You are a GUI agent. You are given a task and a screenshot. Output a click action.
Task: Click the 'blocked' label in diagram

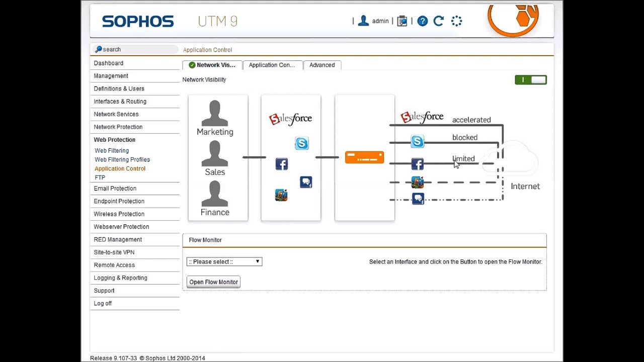pyautogui.click(x=465, y=137)
